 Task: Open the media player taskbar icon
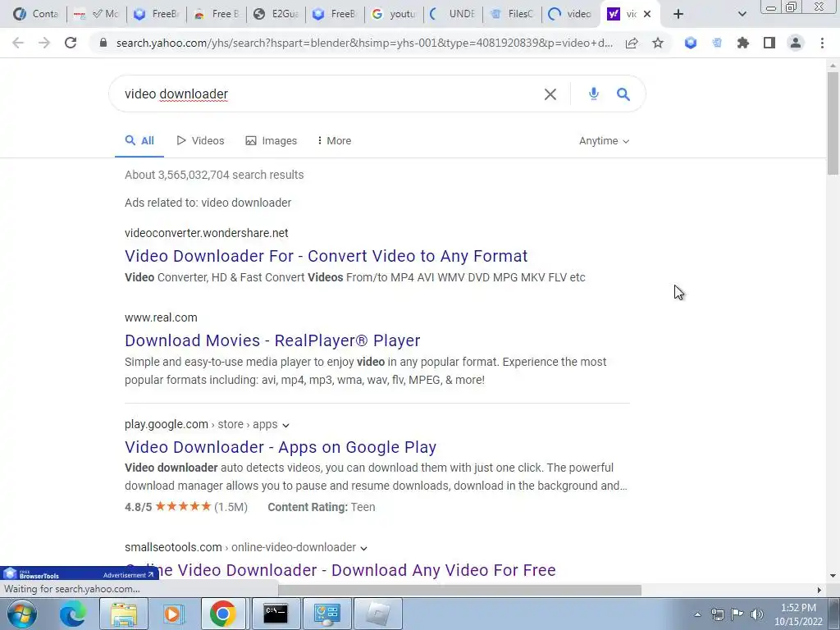pos(173,614)
